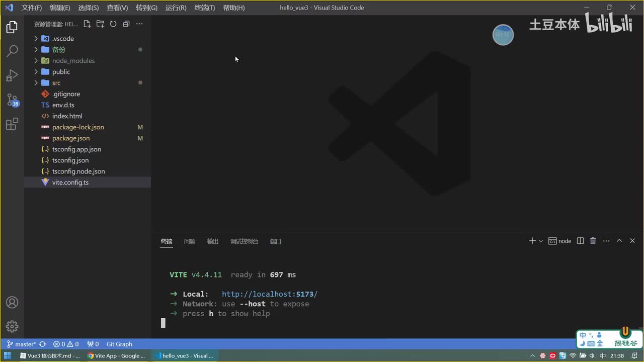This screenshot has width=644, height=362.
Task: Switch to hello_vue3 Visual Studio Code taskbar button
Action: pyautogui.click(x=184, y=355)
